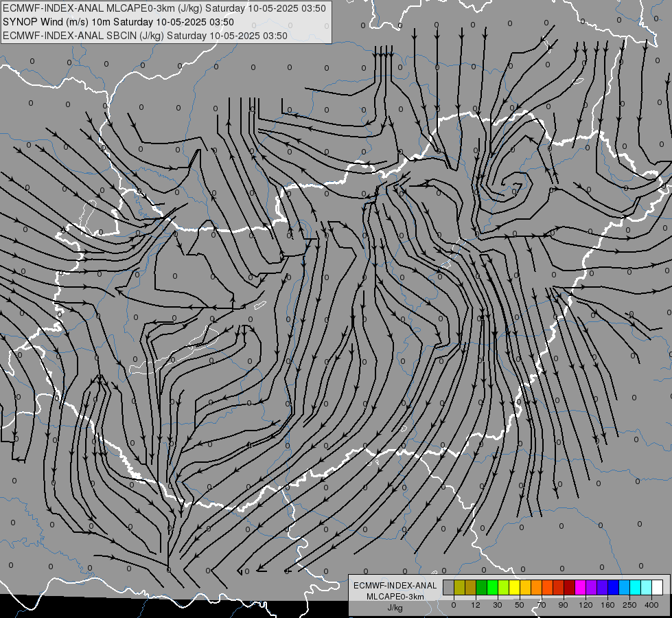Viewport: 672px width, 618px height.
Task: Select the bright green legend swatch
Action: pyautogui.click(x=492, y=587)
